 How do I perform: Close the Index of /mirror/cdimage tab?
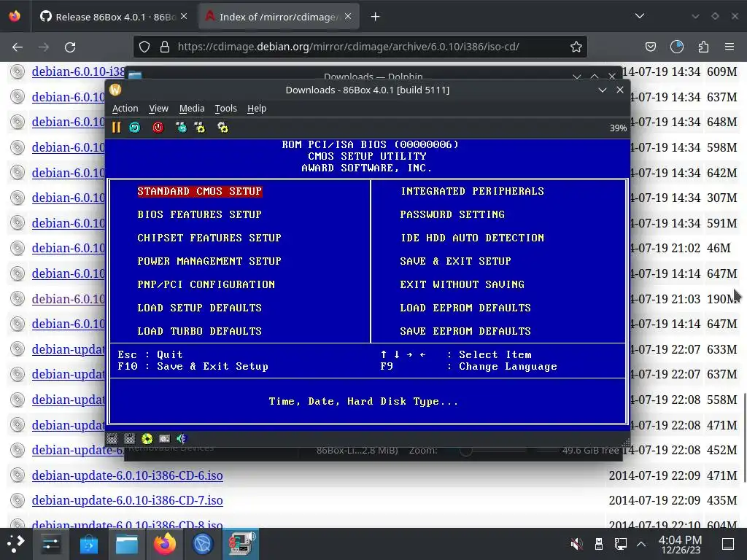[348, 17]
